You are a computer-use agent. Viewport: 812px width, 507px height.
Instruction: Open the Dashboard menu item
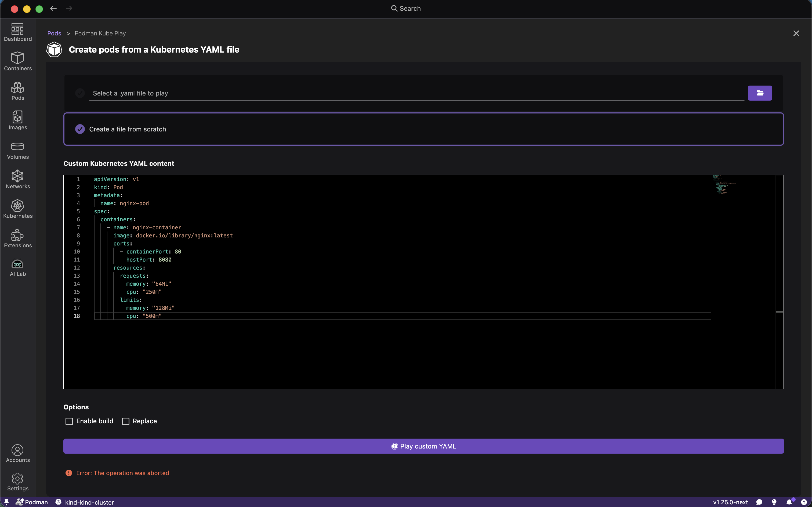[17, 32]
